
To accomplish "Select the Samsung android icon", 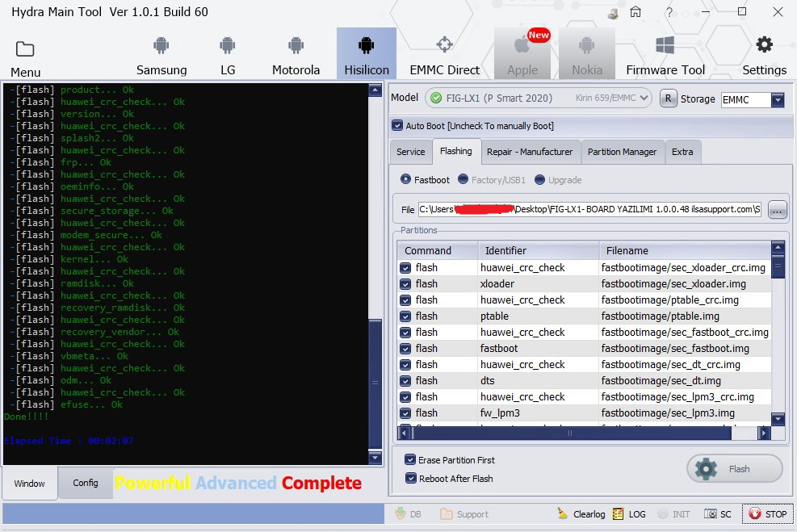I will click(x=161, y=46).
